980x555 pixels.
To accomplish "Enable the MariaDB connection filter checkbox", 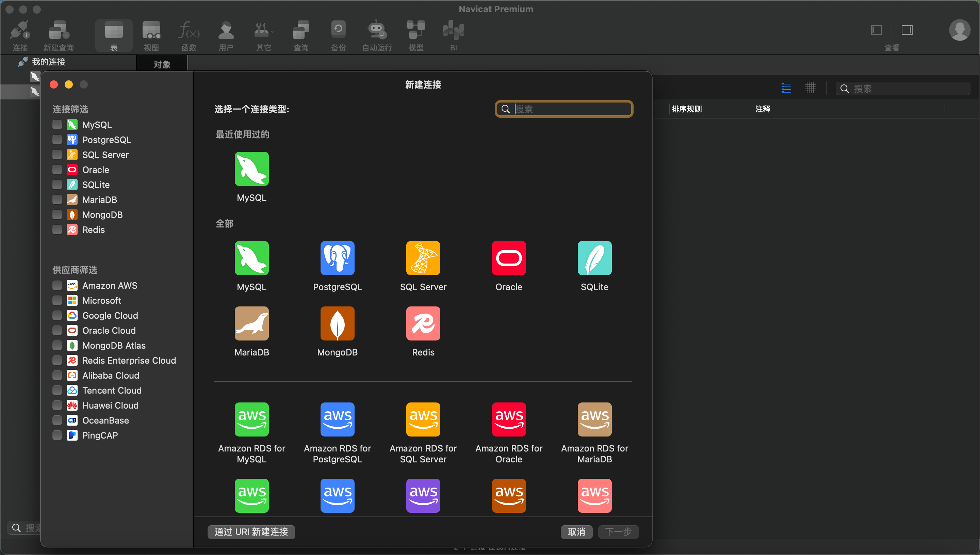I will click(57, 200).
